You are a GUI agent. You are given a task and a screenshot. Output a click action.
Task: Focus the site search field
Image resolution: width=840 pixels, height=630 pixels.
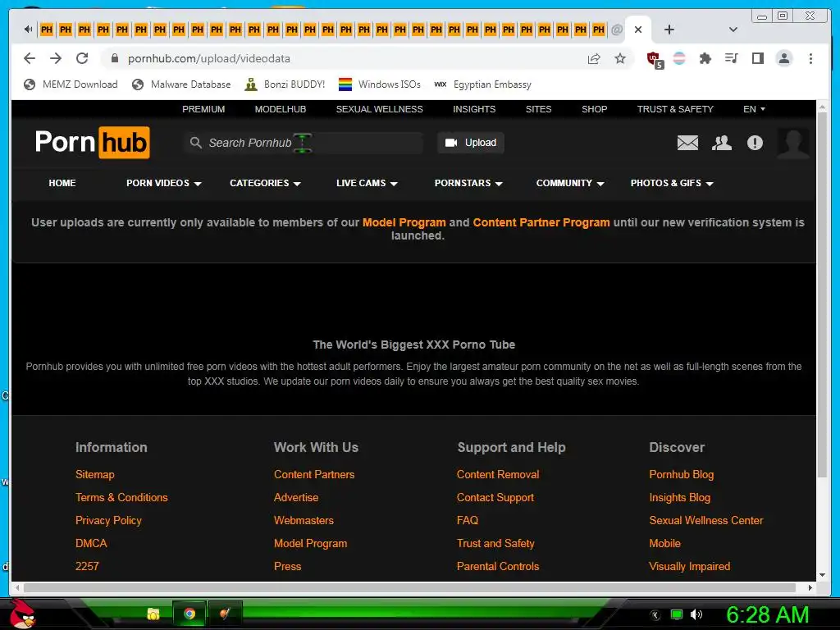coord(304,143)
